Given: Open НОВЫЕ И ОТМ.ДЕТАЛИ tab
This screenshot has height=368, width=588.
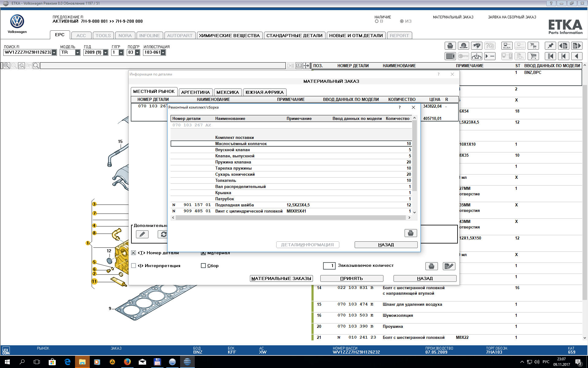Looking at the screenshot, I should [x=356, y=36].
